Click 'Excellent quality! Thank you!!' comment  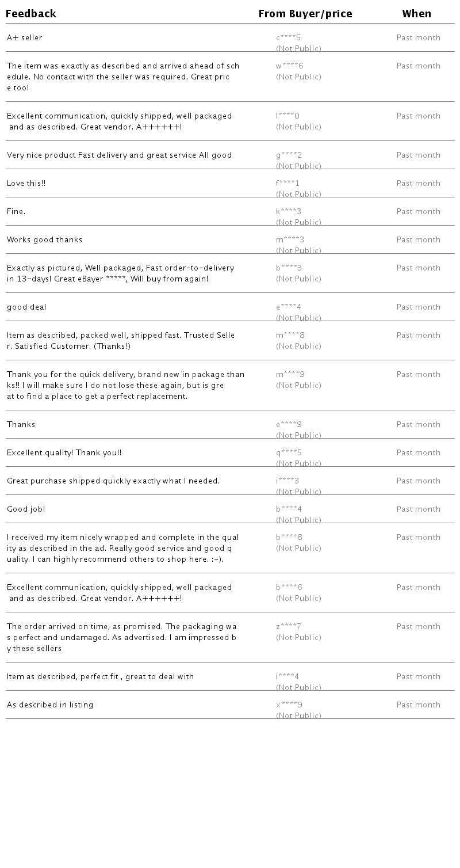point(64,453)
